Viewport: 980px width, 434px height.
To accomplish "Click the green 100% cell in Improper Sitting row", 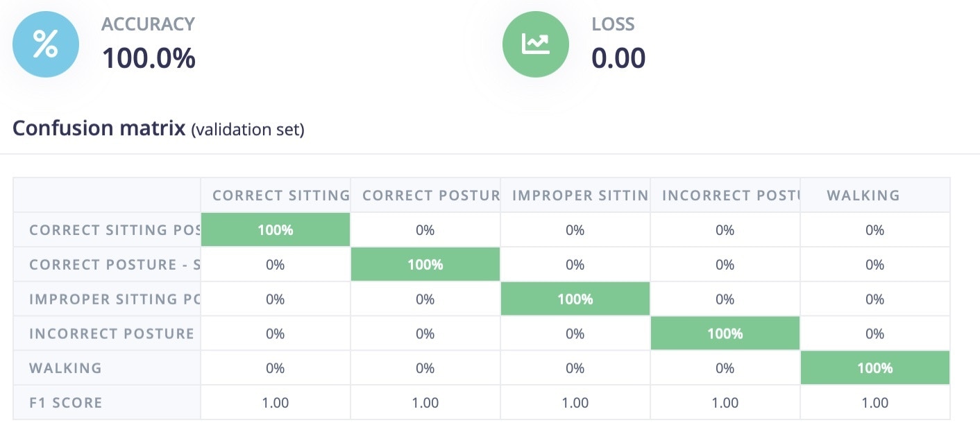I will pyautogui.click(x=575, y=300).
